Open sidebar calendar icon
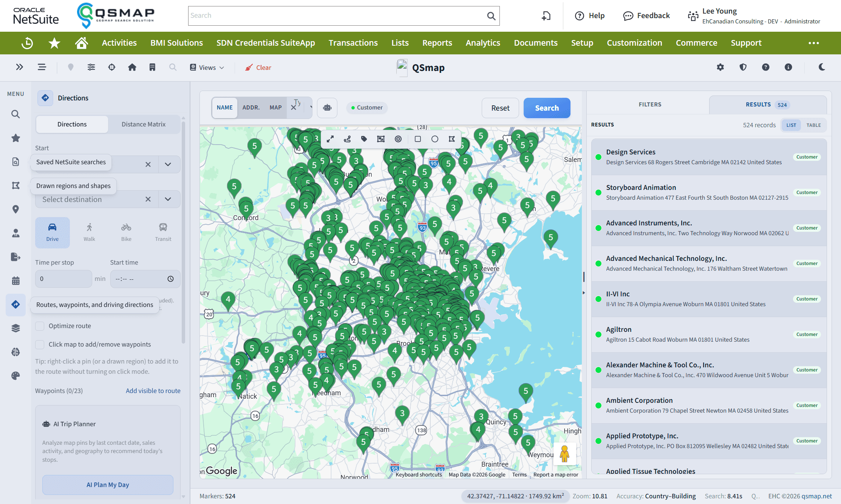 coord(15,281)
